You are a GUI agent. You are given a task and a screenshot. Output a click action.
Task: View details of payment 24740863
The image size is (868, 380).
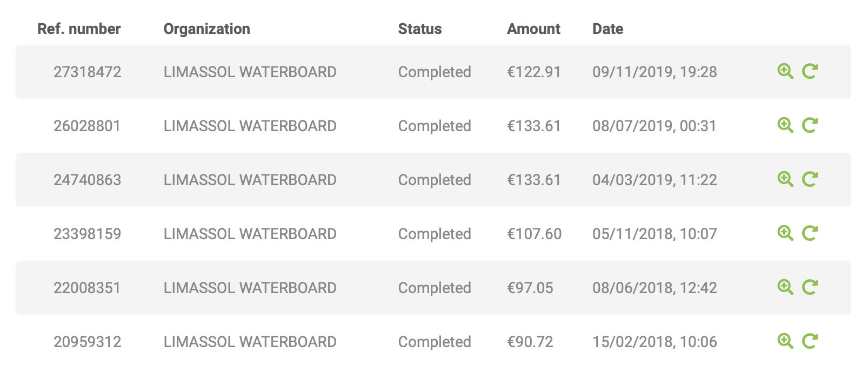click(785, 179)
